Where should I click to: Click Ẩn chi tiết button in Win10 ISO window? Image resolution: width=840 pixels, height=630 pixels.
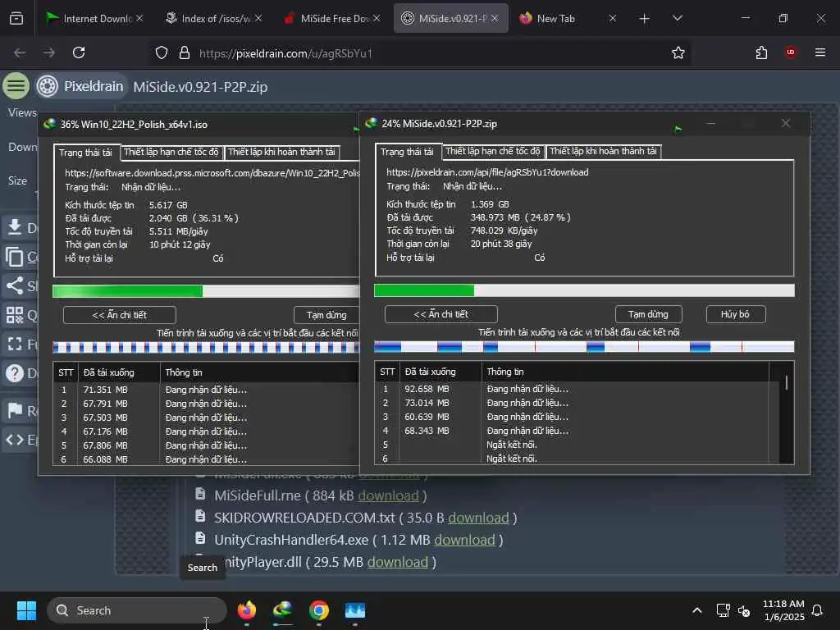(120, 315)
